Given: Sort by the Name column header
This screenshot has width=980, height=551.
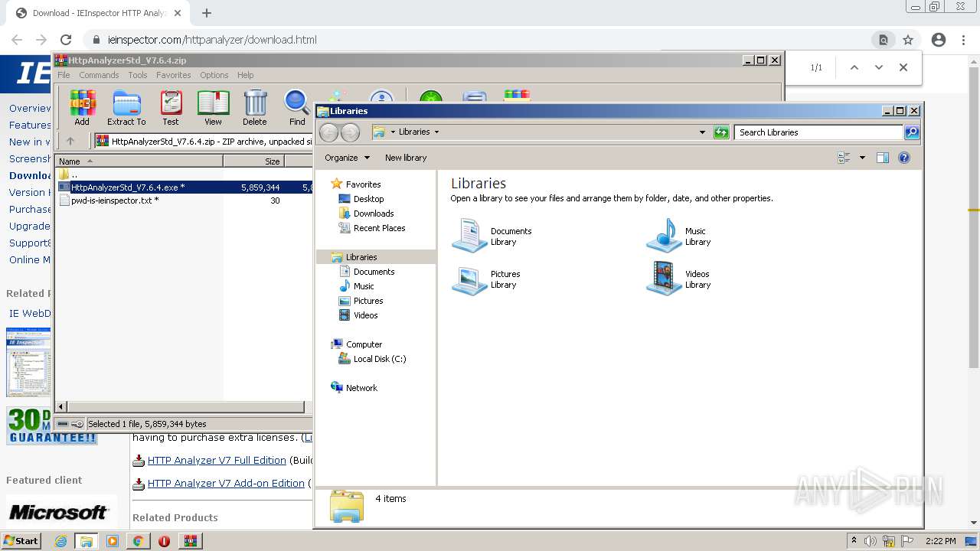Looking at the screenshot, I should pos(139,161).
